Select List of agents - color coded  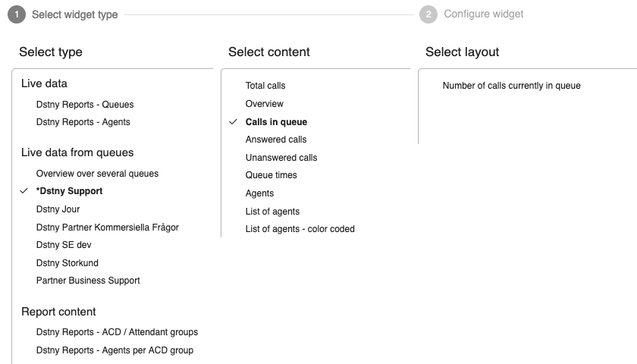pyautogui.click(x=300, y=229)
